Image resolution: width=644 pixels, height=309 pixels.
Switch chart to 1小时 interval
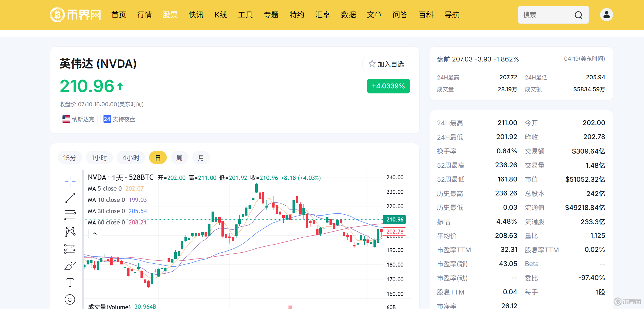[x=99, y=158]
